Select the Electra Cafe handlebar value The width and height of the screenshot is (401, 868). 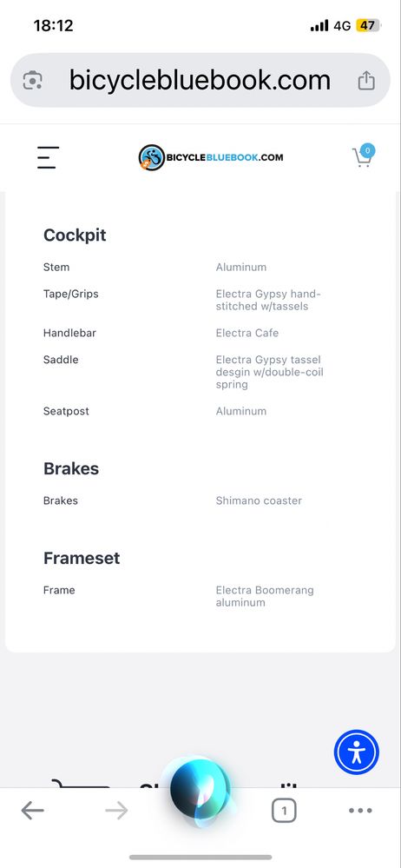coord(247,334)
